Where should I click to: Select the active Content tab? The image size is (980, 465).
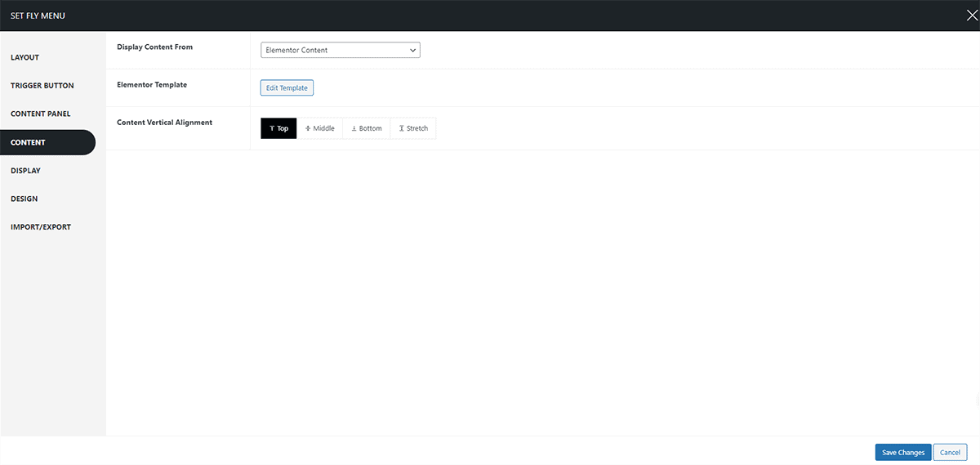click(47, 142)
